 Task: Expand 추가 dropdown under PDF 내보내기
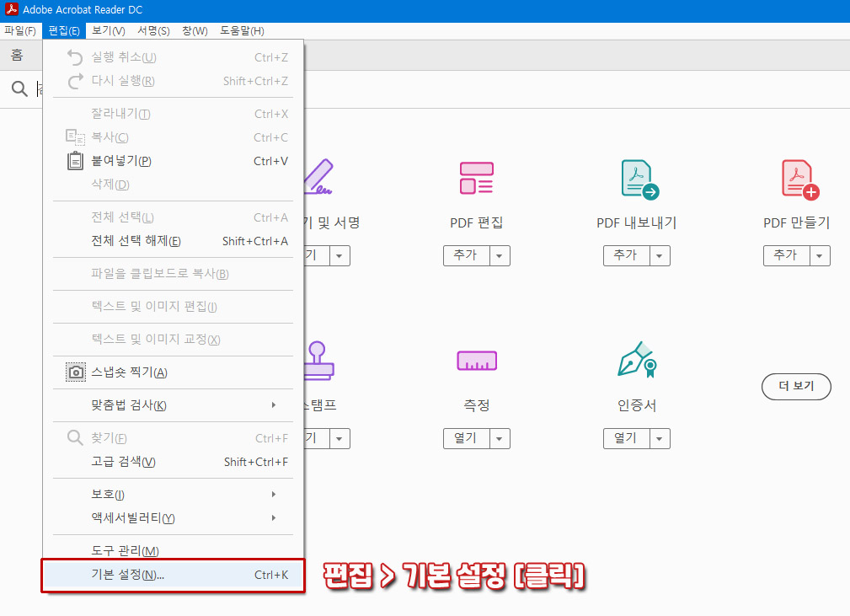[659, 255]
